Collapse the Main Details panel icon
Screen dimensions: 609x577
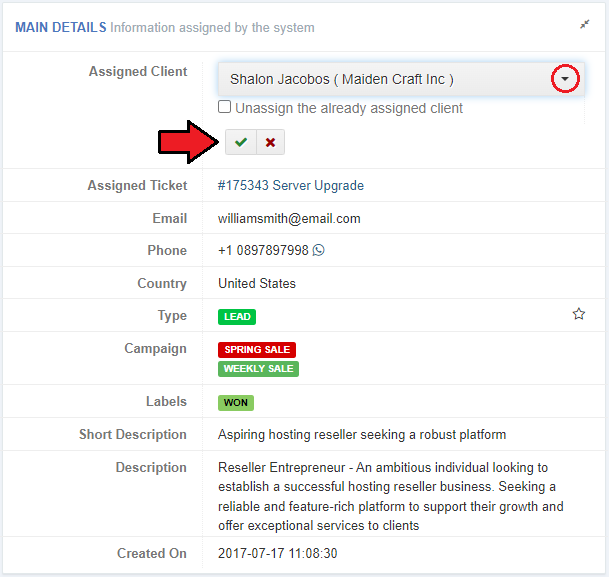[585, 24]
